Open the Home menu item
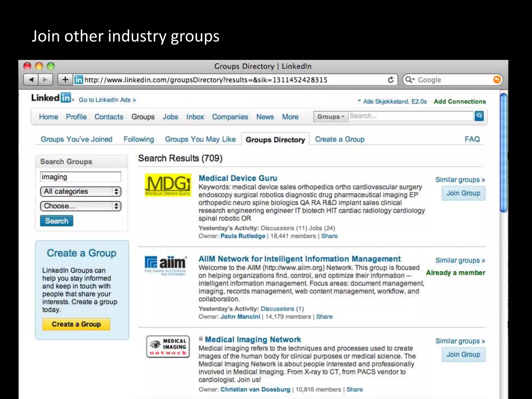532x399 pixels. pyautogui.click(x=49, y=117)
